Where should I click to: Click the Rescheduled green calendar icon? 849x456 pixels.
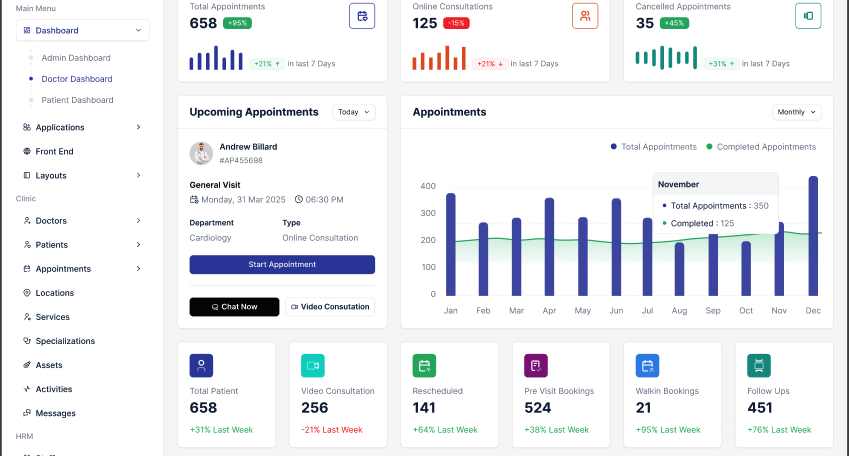[424, 366]
